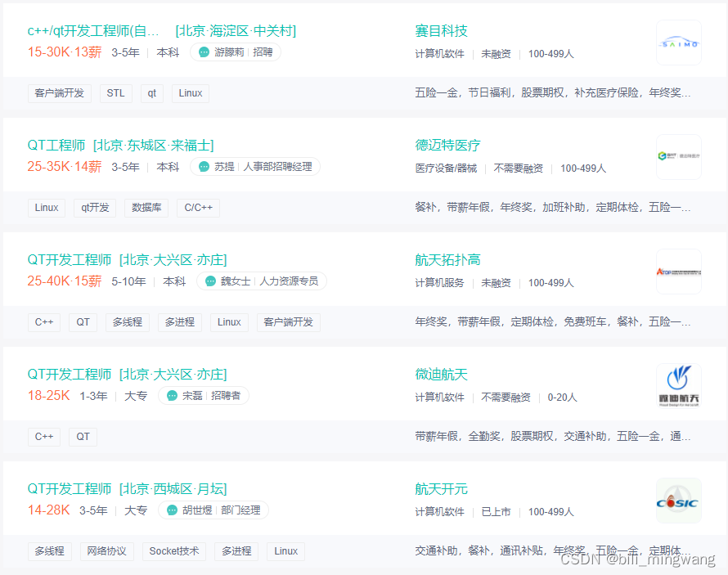
Task: Click the 15-30K·13薪 salary text
Action: tap(65, 52)
